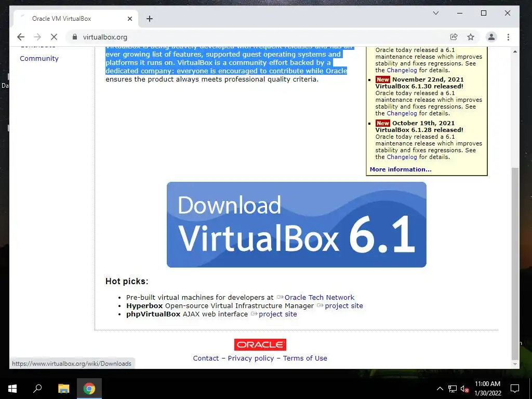This screenshot has width=532, height=399.
Task: Select the Oracle VM VirtualBox tab
Action: [76, 19]
